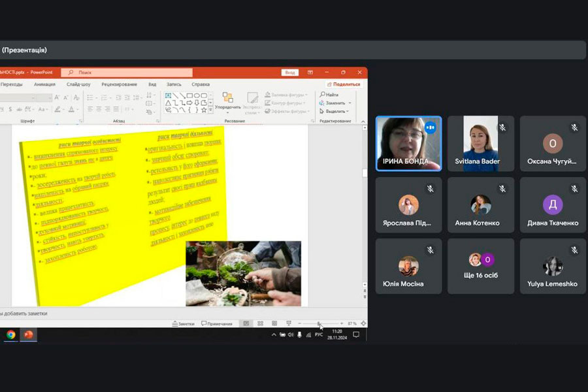Center align text
Viewport: 588px width, 392px height.
point(99,109)
